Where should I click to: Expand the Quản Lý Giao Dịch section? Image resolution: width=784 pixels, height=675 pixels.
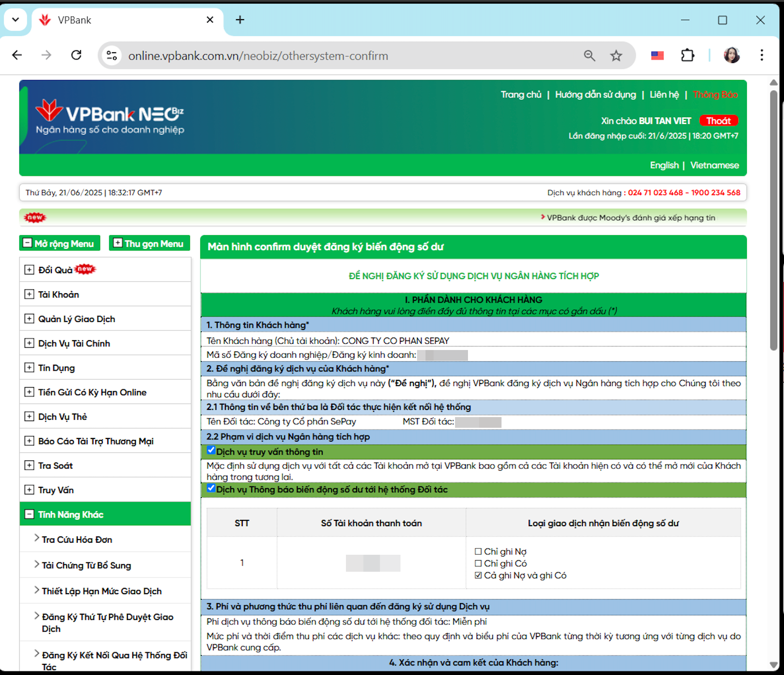click(29, 319)
